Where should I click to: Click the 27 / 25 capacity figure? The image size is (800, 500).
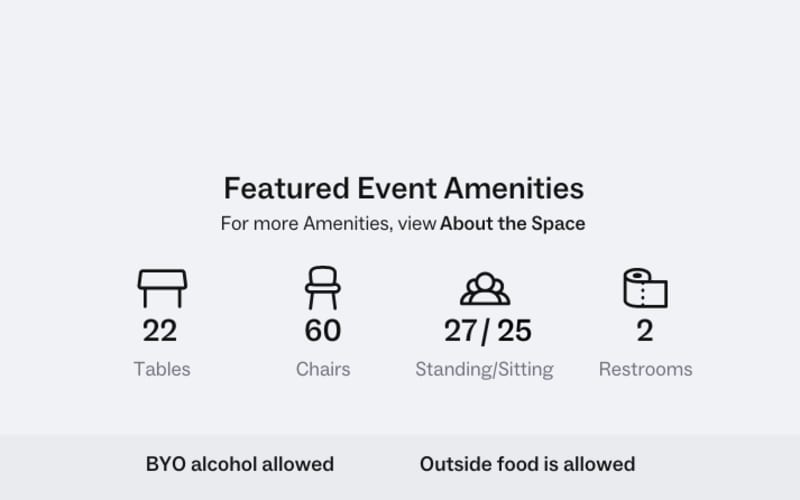(488, 331)
